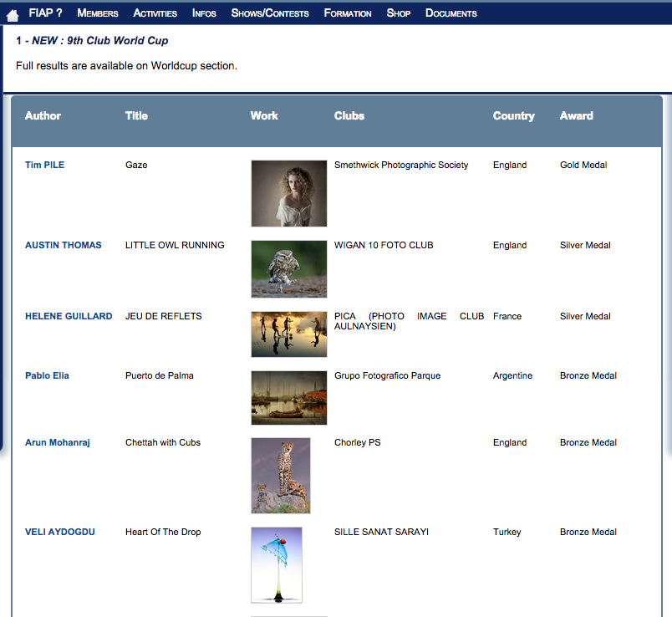View the Gaze portrait thumbnail
This screenshot has height=617, width=672.
pos(288,193)
